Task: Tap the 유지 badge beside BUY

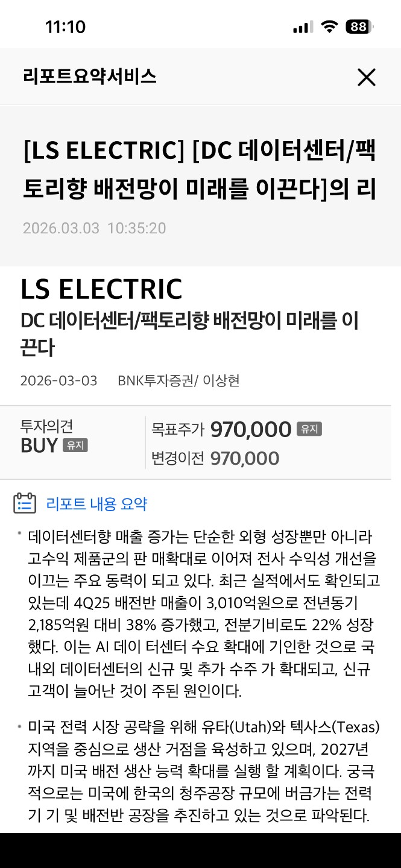Action: pos(75,445)
